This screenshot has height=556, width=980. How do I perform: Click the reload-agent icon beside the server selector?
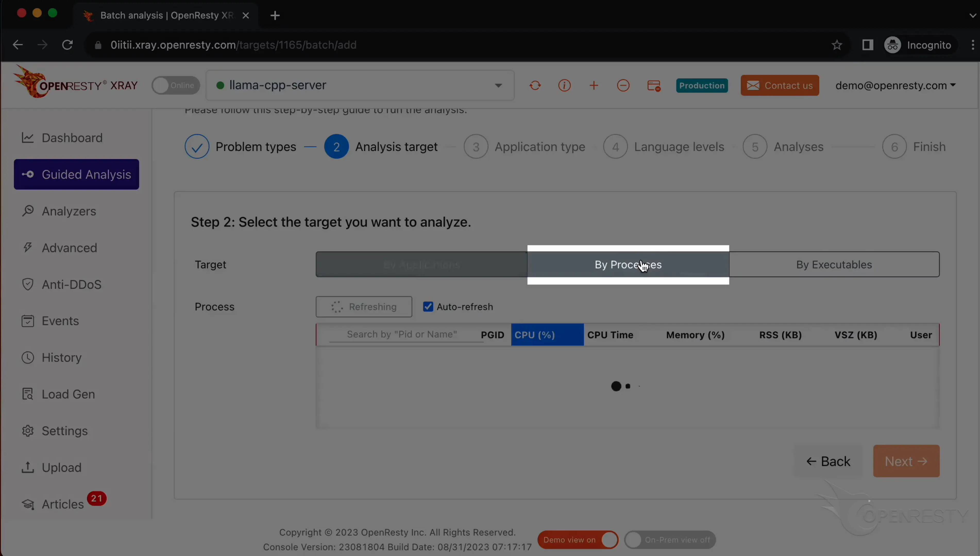(535, 85)
